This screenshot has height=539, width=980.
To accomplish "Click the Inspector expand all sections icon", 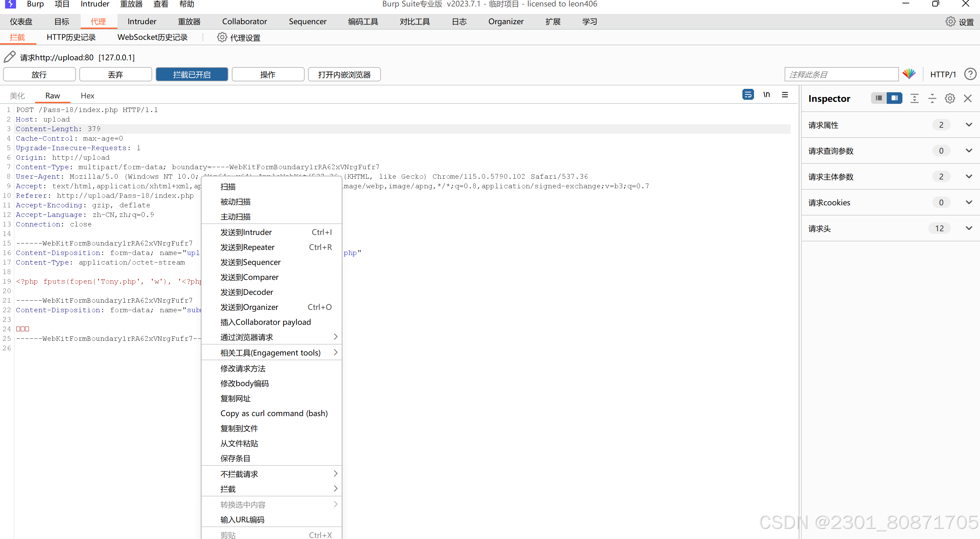I will tap(914, 99).
